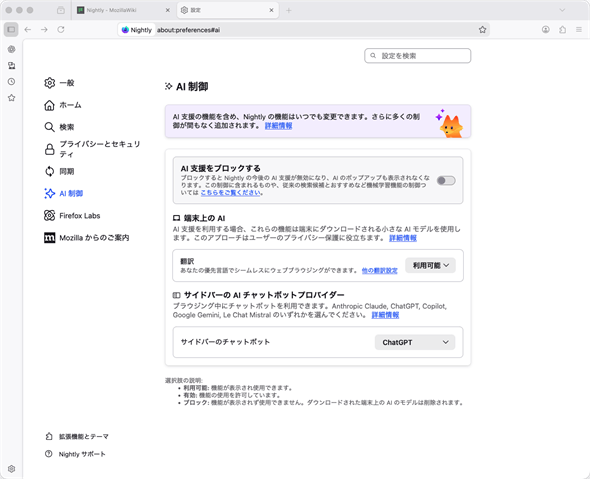Open the extensions puzzle icon in toolbar

click(x=562, y=29)
